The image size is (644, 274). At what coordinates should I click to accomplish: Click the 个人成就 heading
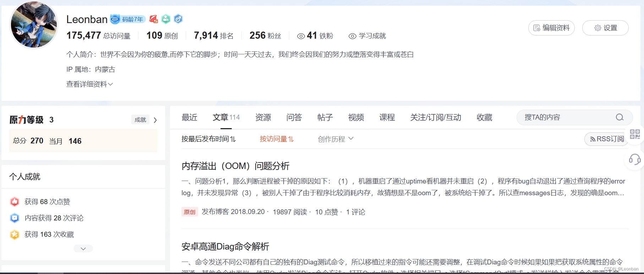point(24,177)
